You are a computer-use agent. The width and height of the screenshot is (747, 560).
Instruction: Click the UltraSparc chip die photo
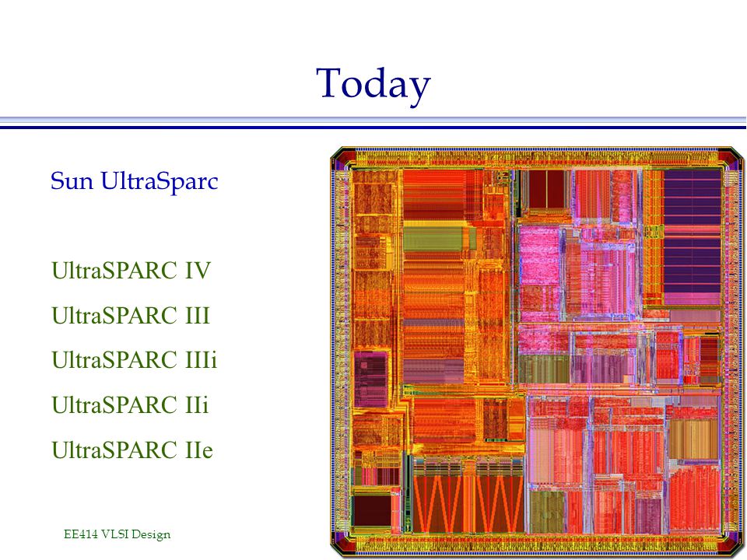pyautogui.click(x=537, y=352)
